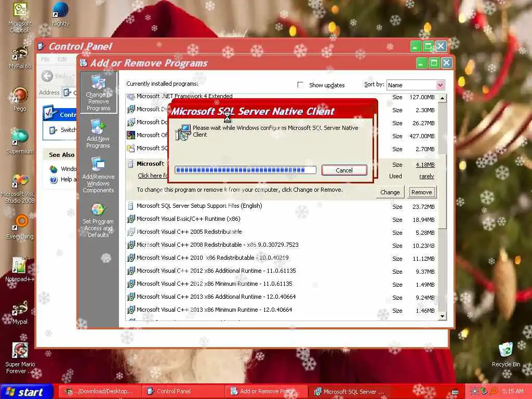Open Set Program Access and Defaults
532x399 pixels.
tap(98, 220)
